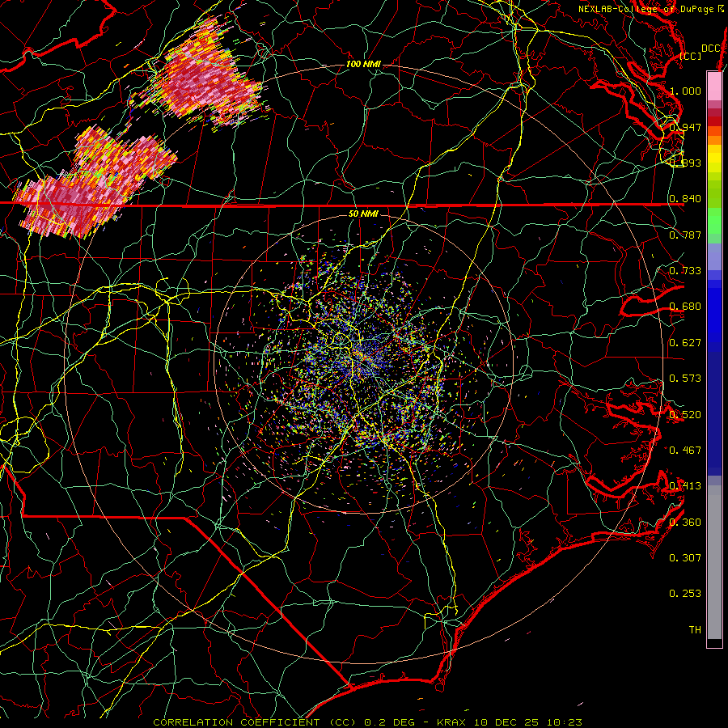Click the 0.413 scale value
728x728 pixels.
click(x=685, y=486)
